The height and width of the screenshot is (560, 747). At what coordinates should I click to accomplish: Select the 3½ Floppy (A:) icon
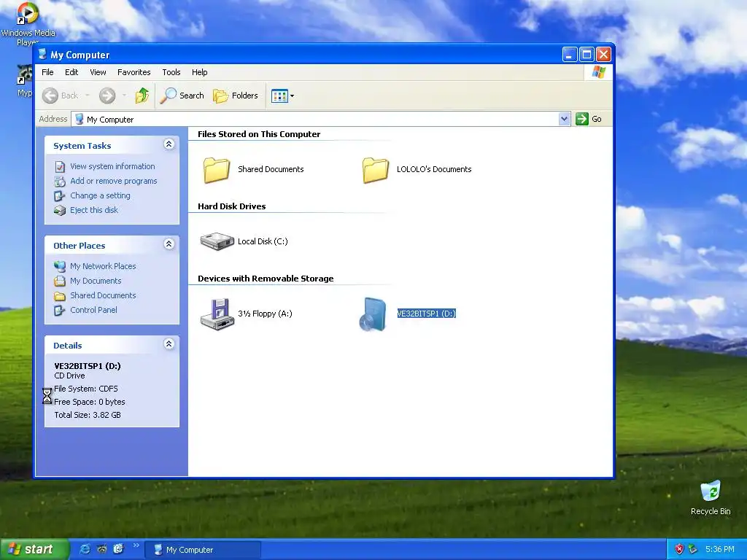pyautogui.click(x=217, y=314)
